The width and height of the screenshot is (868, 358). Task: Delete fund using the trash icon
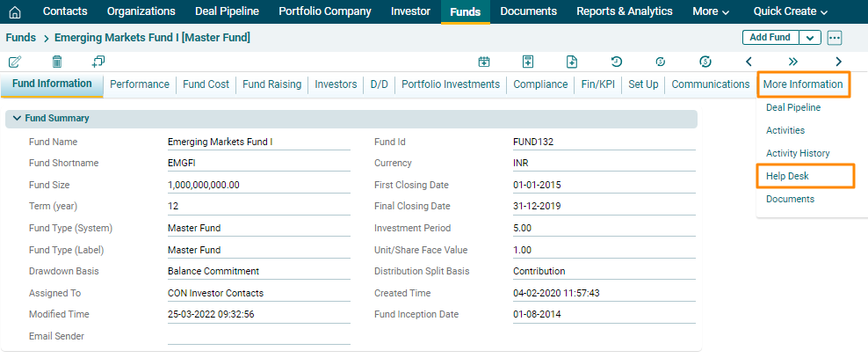pos(57,62)
